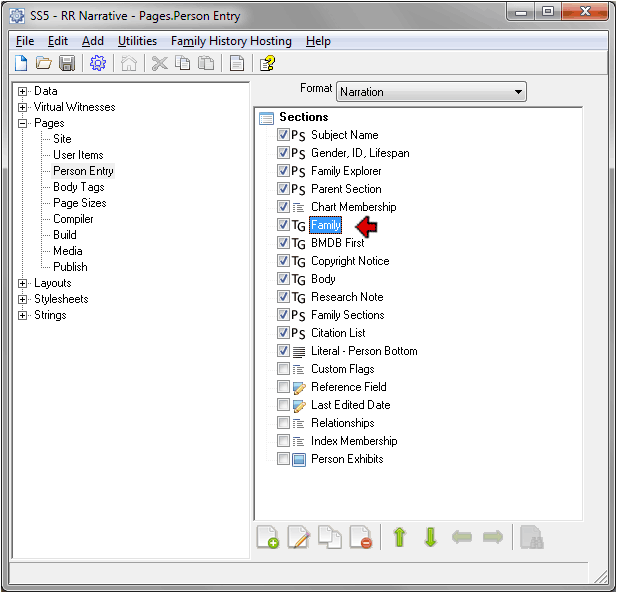Enable the Last Edited Date checkbox
The width and height of the screenshot is (617, 593).
[283, 405]
